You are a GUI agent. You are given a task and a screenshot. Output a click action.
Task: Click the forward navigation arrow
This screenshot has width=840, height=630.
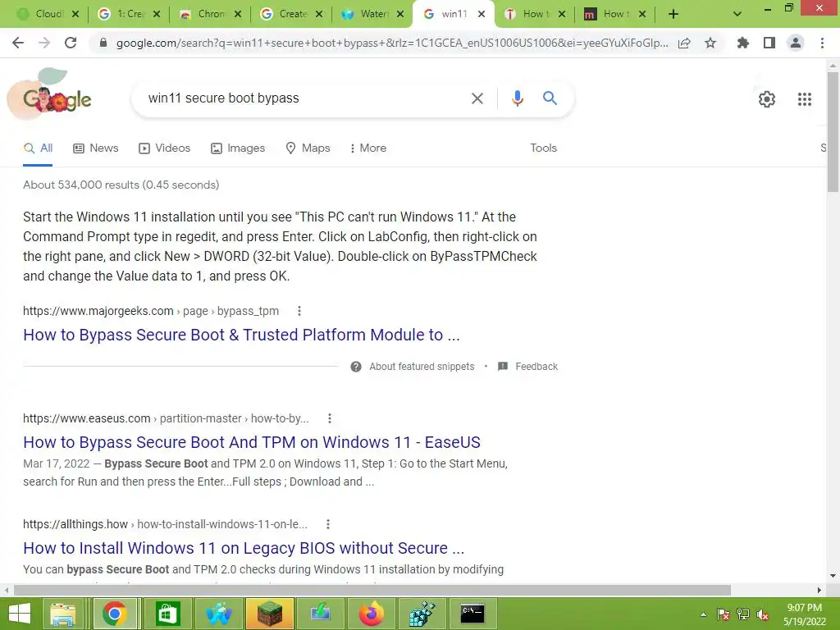click(44, 43)
